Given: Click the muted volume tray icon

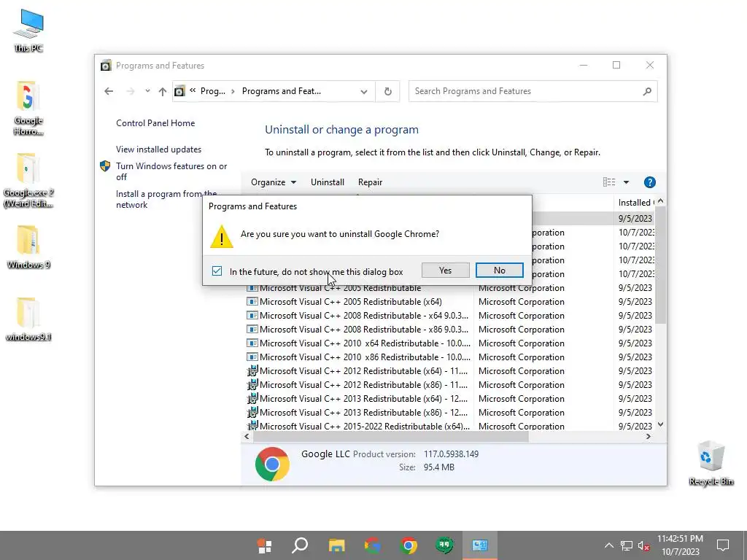Looking at the screenshot, I should [x=643, y=545].
